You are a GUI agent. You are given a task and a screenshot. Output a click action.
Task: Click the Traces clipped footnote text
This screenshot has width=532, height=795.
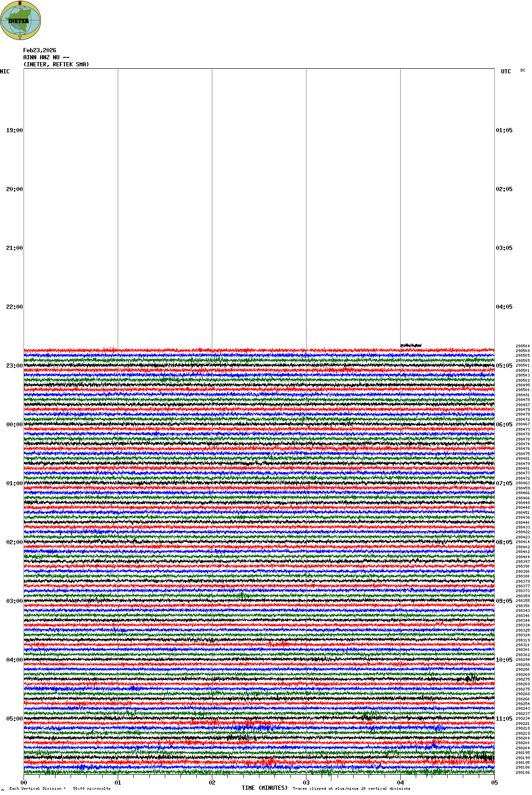point(351,788)
